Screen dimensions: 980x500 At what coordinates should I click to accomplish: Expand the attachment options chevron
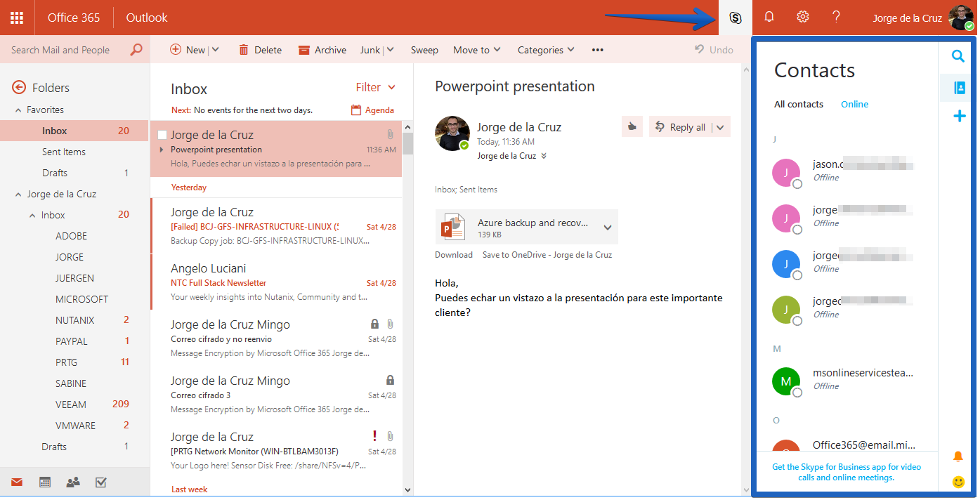pos(608,227)
